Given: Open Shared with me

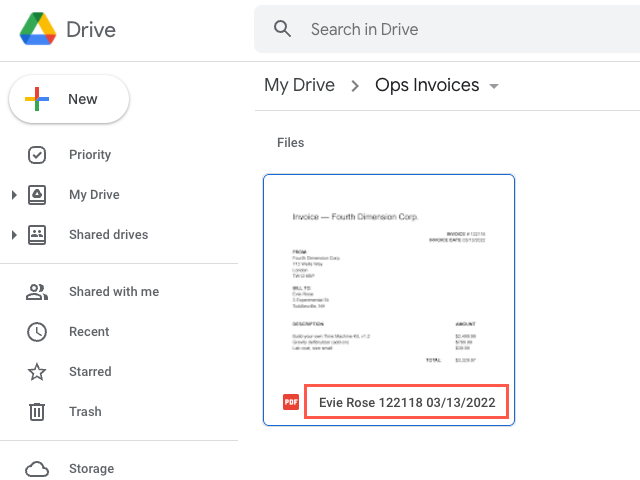Looking at the screenshot, I should point(114,291).
